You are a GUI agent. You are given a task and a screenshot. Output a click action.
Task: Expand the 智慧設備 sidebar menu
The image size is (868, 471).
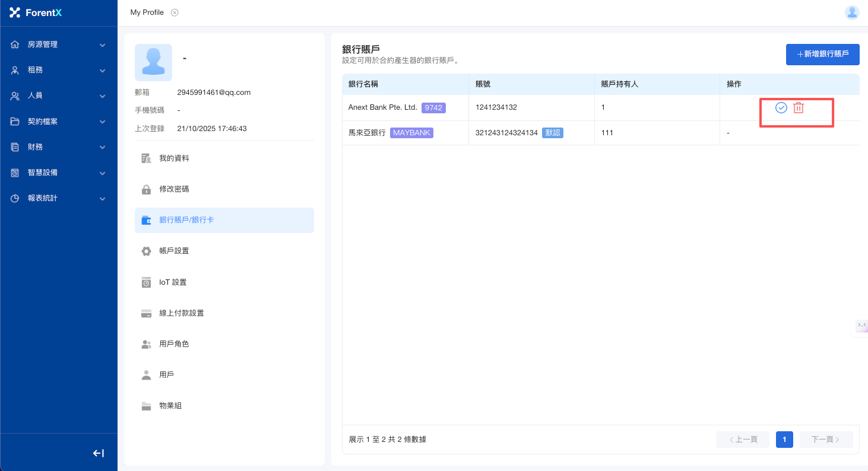click(58, 173)
